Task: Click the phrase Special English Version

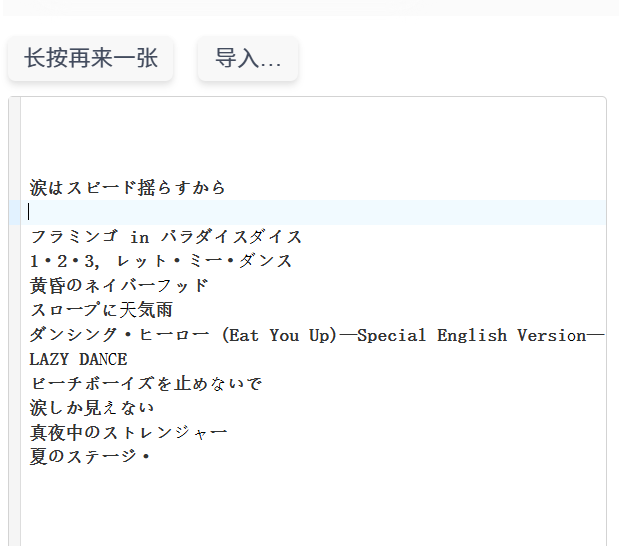Action: click(x=470, y=335)
